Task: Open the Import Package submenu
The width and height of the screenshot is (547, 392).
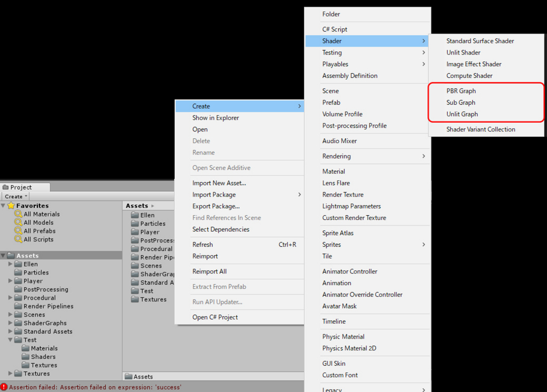Action: [240, 194]
